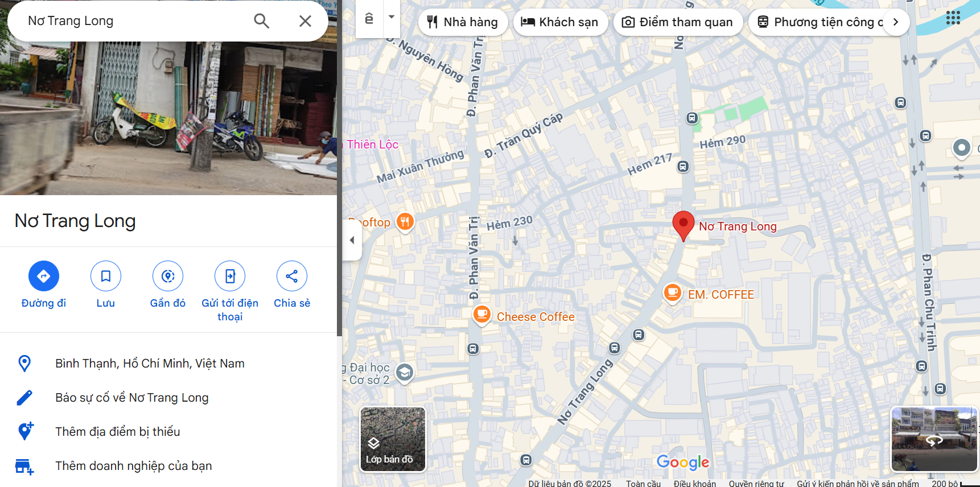Viewport: 980px width, 487px height.
Task: Choose Thêm địa điểm bị thiếu
Action: (x=168, y=432)
